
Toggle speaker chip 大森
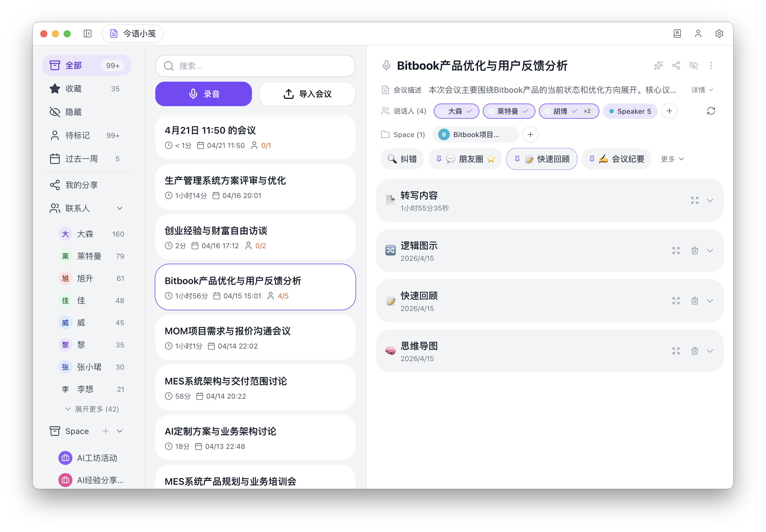click(x=456, y=111)
